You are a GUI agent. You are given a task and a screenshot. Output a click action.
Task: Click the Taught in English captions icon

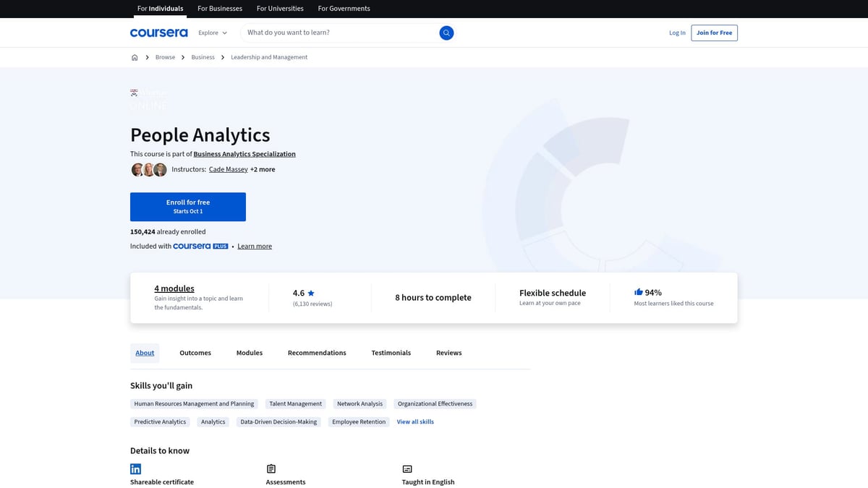(x=407, y=468)
